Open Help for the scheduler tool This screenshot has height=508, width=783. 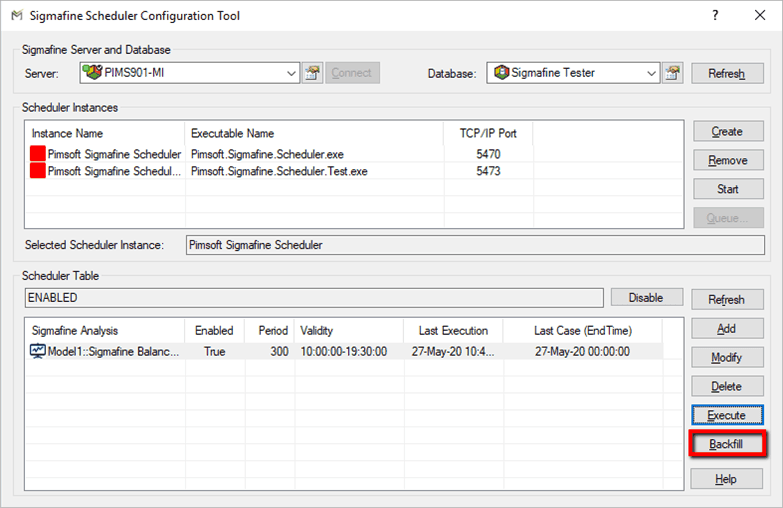[x=727, y=479]
